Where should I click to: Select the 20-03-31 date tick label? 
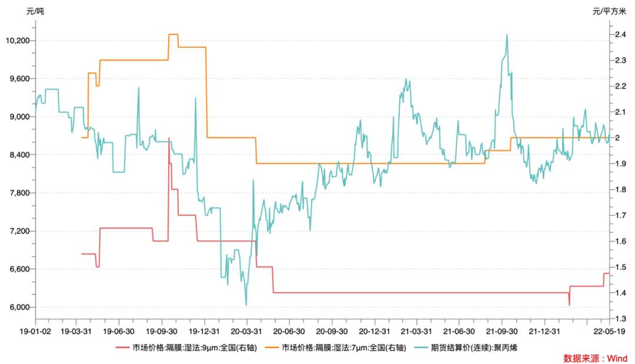pyautogui.click(x=246, y=331)
